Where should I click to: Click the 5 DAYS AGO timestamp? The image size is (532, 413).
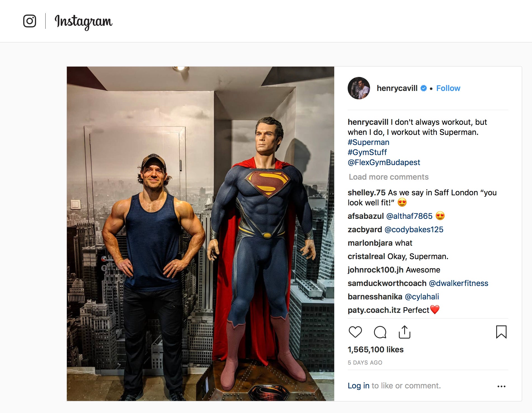[x=365, y=363]
